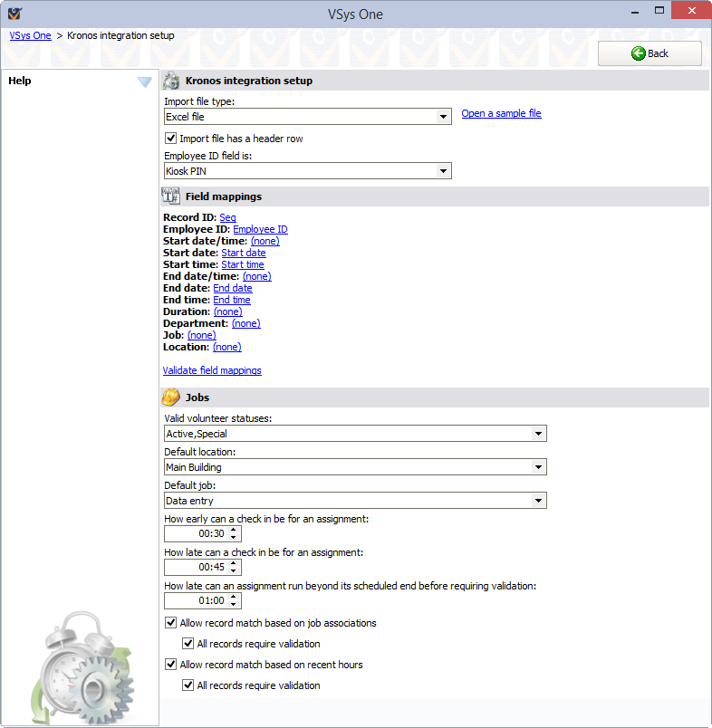This screenshot has height=728, width=712.
Task: Open the Valid volunteer statuses dropdown
Action: point(538,434)
